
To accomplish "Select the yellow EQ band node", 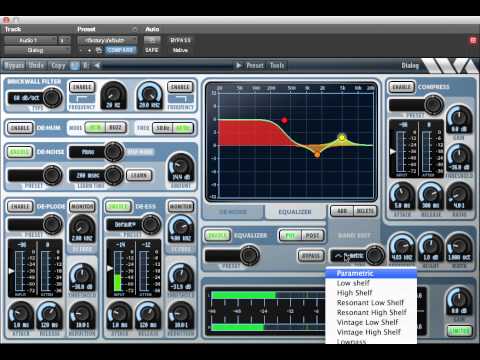I will click(342, 137).
